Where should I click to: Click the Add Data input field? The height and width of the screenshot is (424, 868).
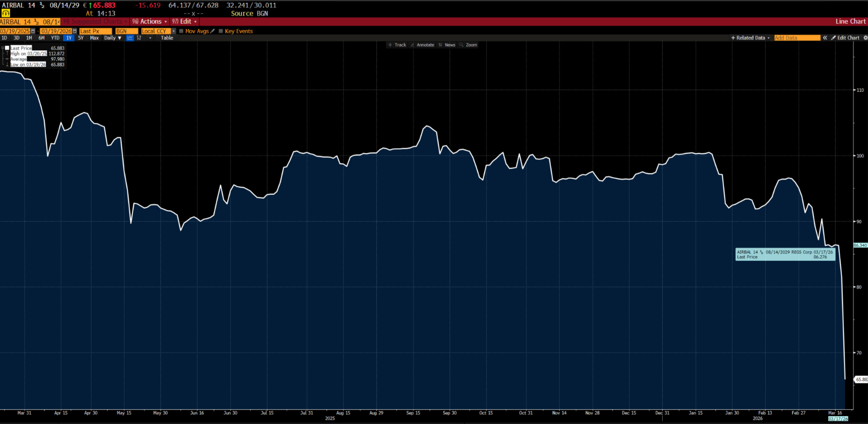[796, 38]
